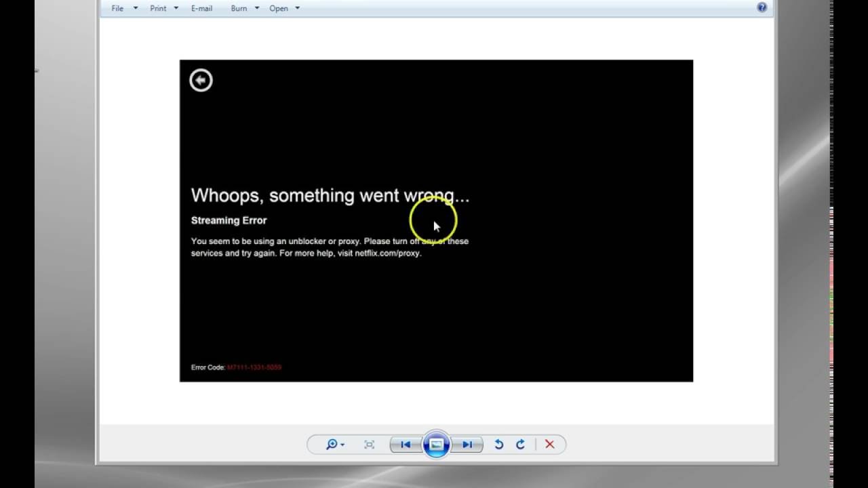Viewport: 868px width, 488px height.
Task: Open the File menu
Action: [117, 8]
